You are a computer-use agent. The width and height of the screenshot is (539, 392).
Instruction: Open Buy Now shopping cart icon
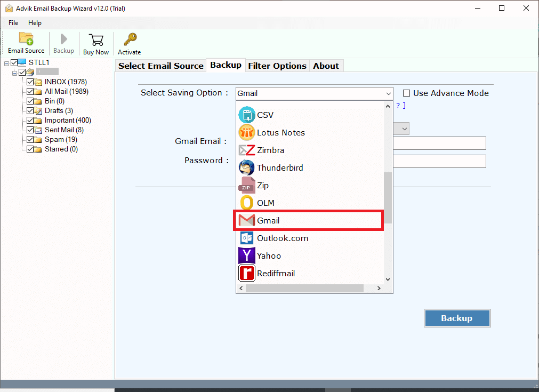click(96, 40)
